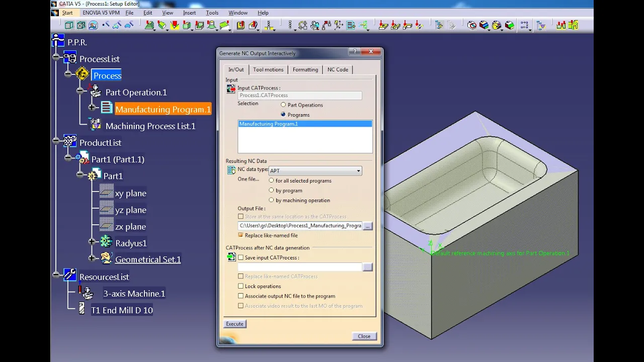Click the Radyus1 green body icon
This screenshot has height=362, width=644.
pos(106,242)
